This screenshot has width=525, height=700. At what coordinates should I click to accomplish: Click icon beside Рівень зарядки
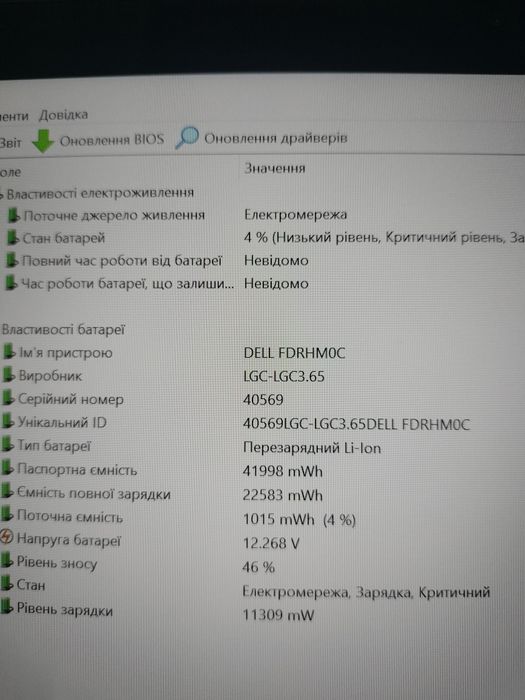tap(7, 608)
